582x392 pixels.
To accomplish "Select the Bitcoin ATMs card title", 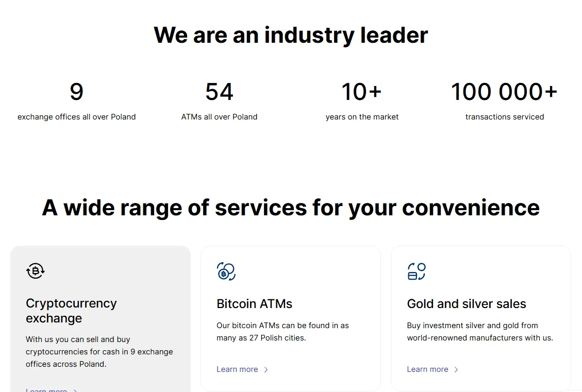I will 254,304.
